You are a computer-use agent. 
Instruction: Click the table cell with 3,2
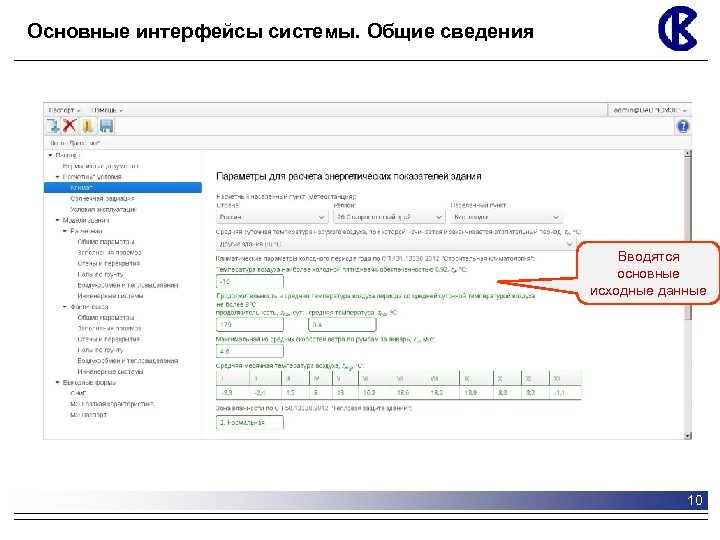pyautogui.click(x=535, y=393)
